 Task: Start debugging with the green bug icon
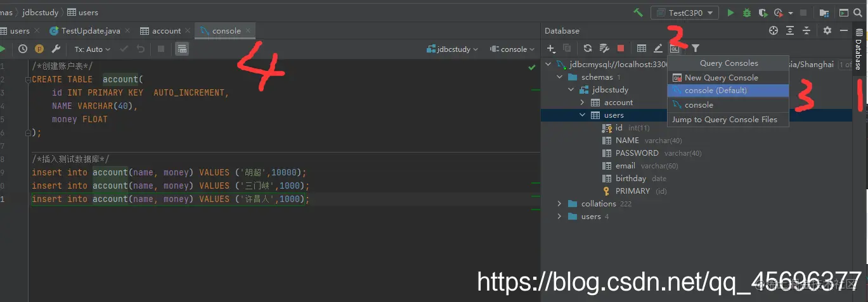coord(747,13)
